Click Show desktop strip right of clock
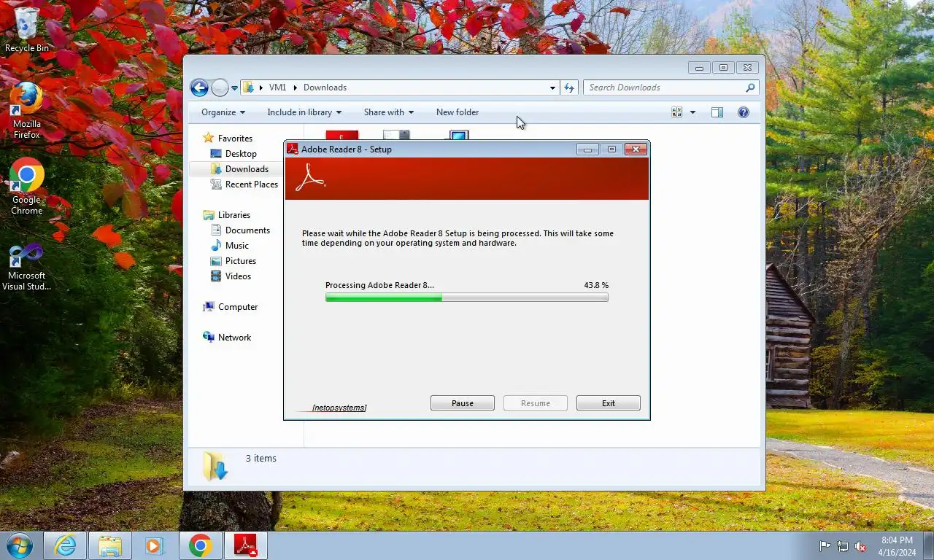 point(928,546)
